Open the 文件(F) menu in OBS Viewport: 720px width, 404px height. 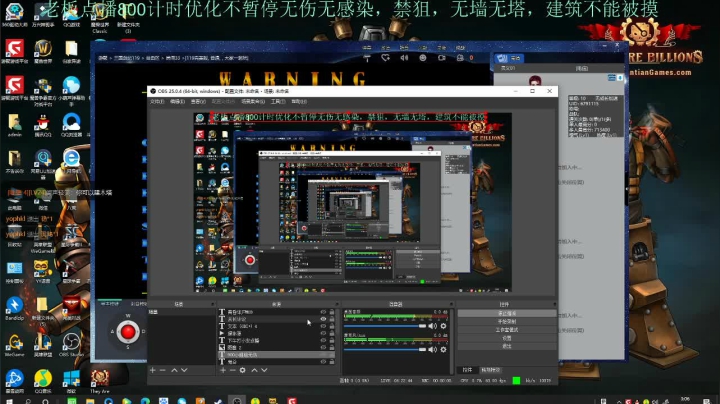click(157, 101)
